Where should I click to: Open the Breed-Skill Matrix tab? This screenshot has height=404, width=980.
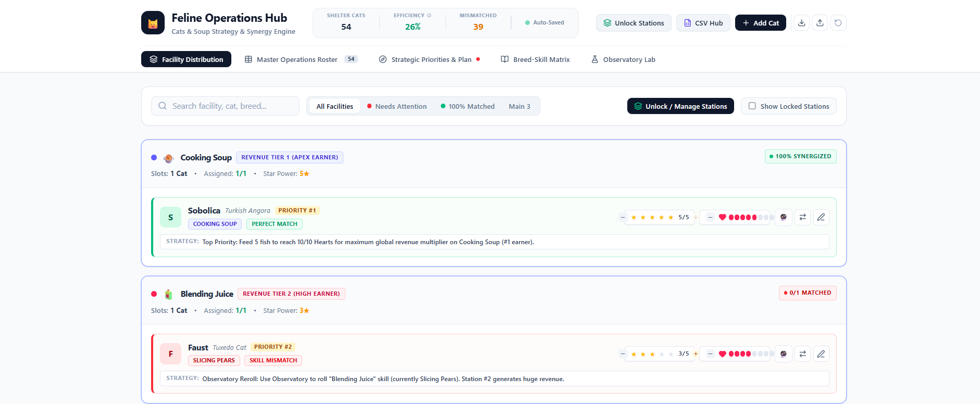coord(536,59)
